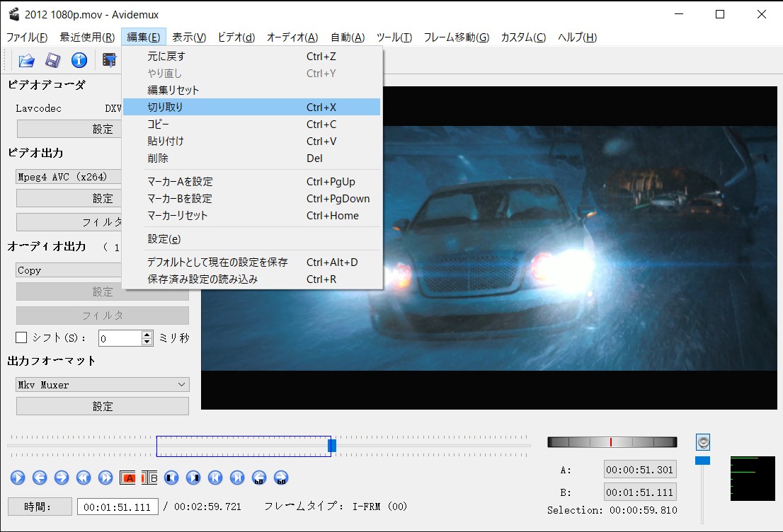Set start marker with the A icon

tap(127, 478)
